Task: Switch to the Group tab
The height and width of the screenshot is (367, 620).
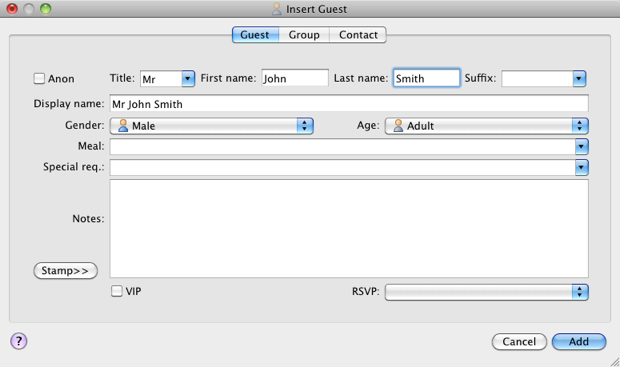Action: coord(304,35)
